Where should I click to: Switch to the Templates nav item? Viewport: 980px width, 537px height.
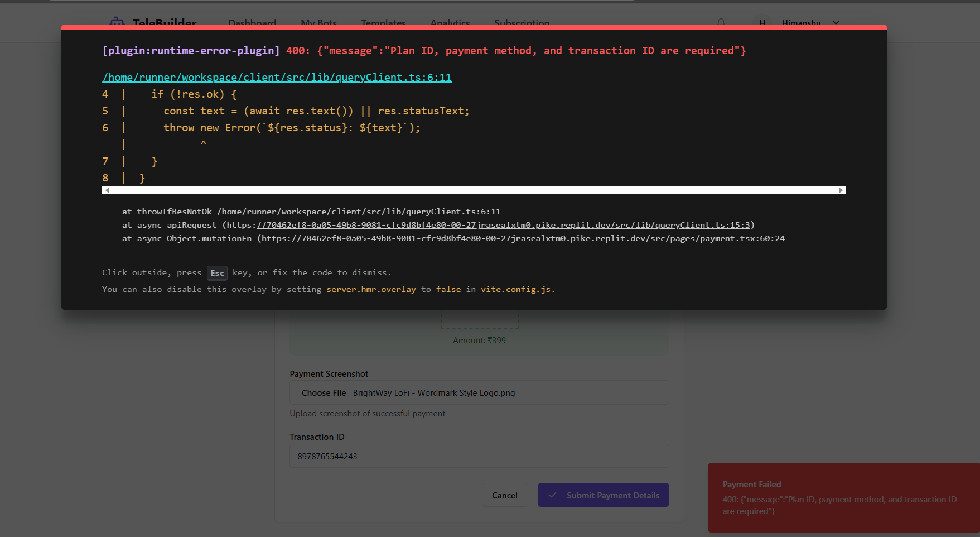383,23
